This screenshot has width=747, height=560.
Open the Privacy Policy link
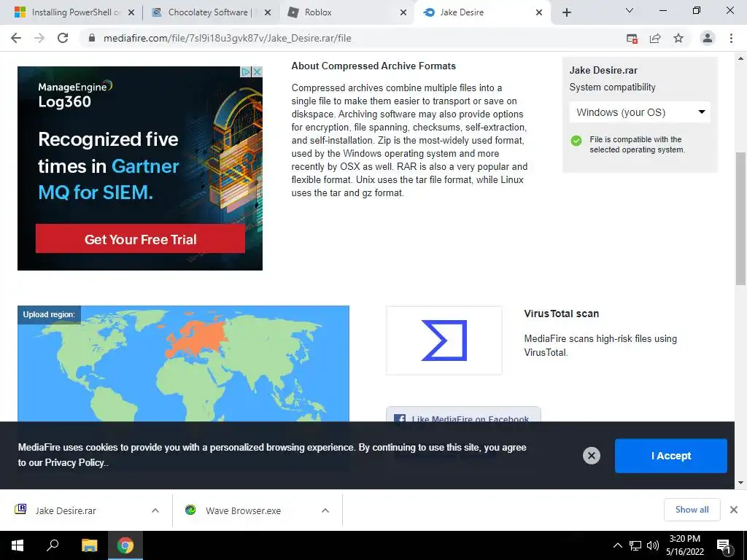(76, 462)
